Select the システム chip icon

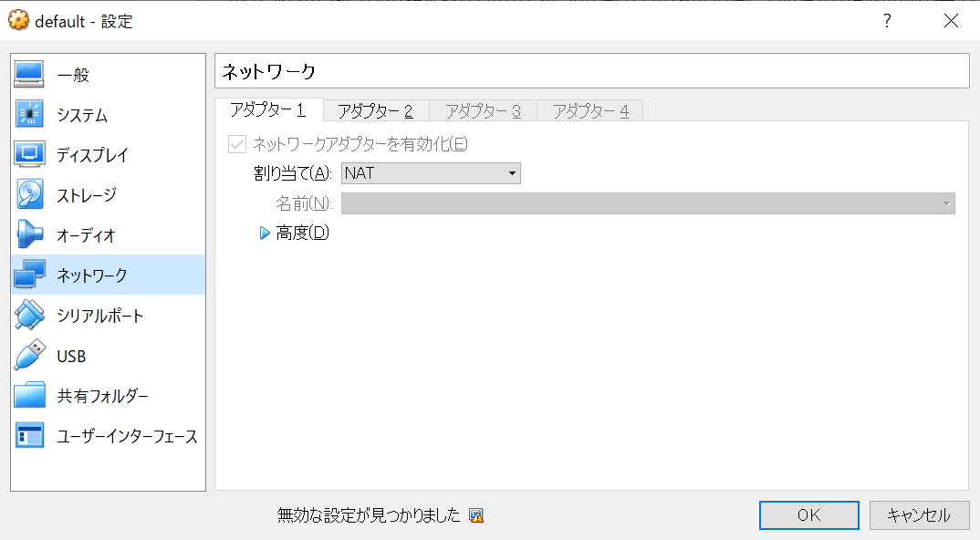pos(29,115)
